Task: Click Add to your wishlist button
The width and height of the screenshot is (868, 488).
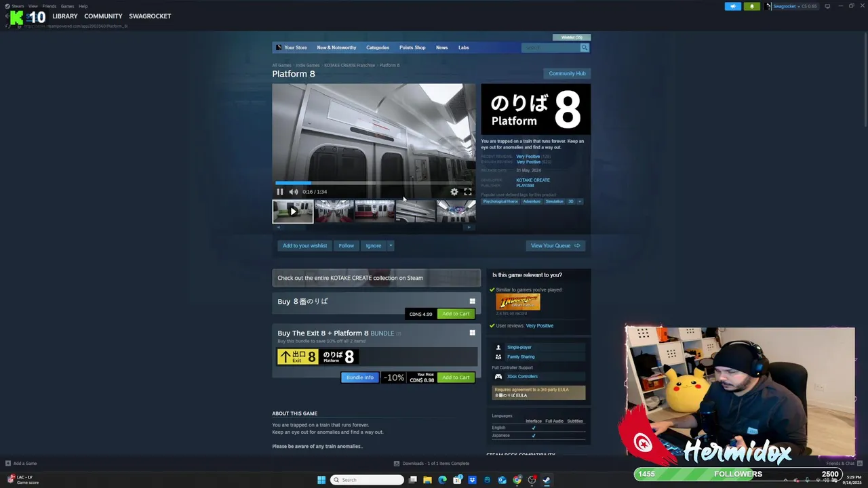Action: coord(304,245)
